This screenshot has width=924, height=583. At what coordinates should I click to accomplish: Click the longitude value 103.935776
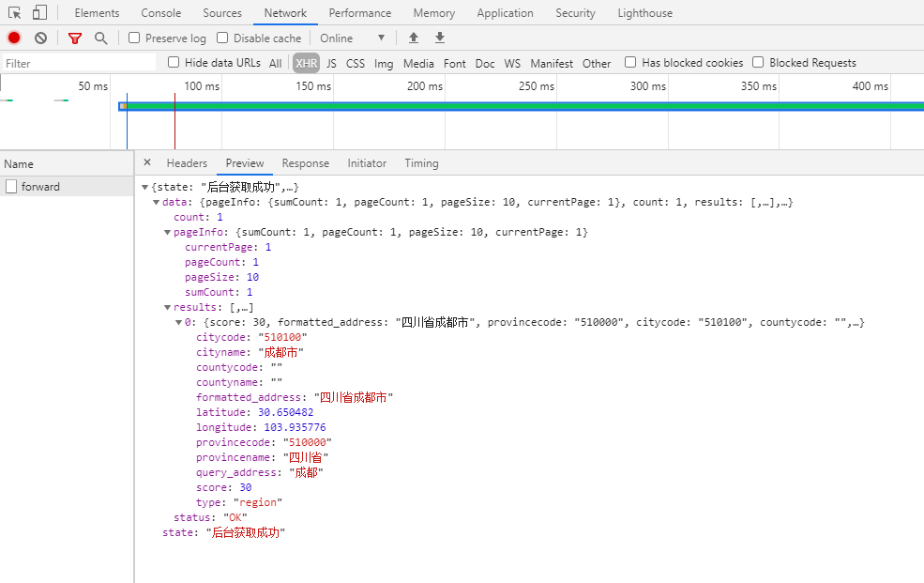point(295,427)
